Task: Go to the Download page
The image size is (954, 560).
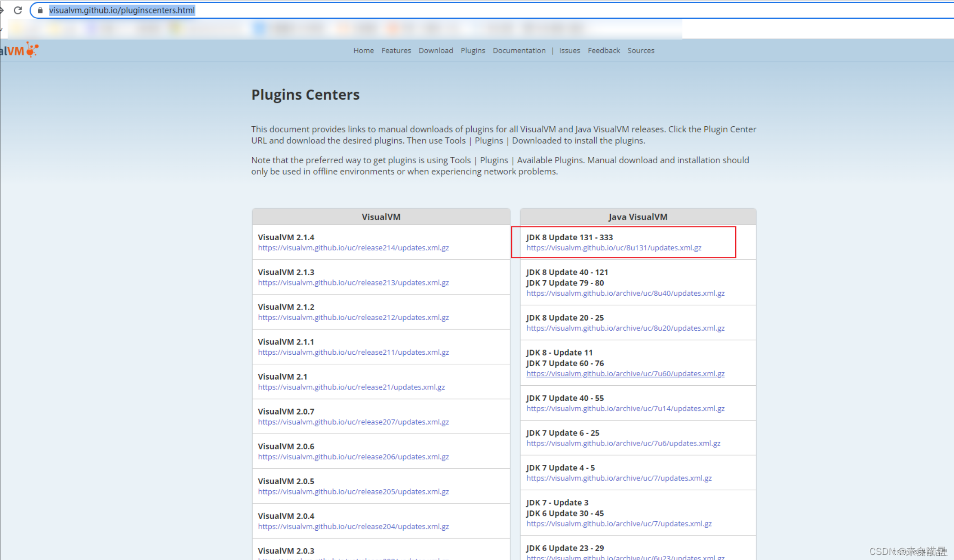Action: 435,51
